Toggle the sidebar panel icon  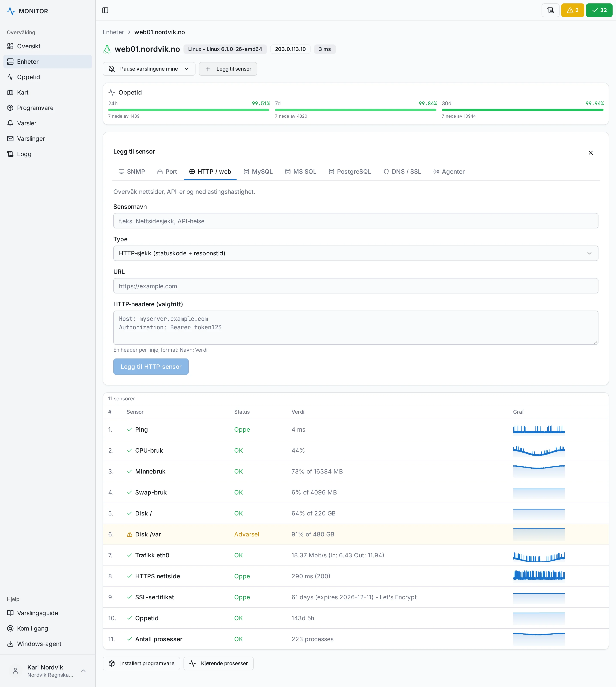(105, 10)
